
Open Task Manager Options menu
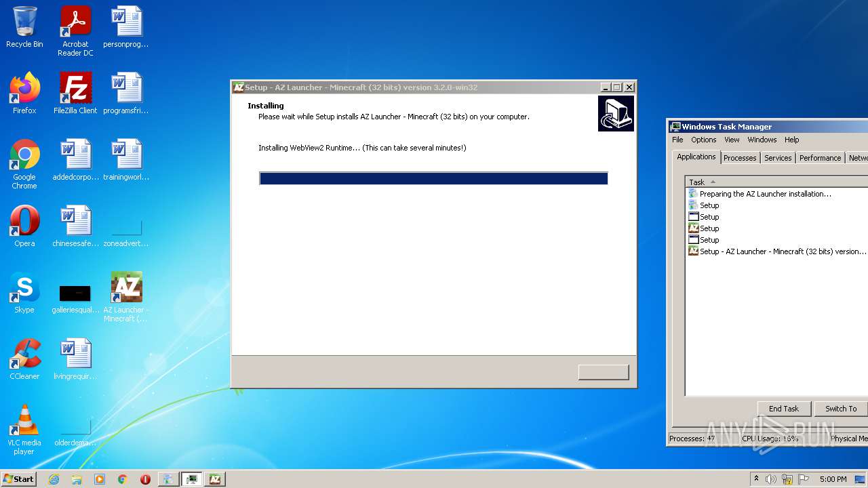(703, 140)
